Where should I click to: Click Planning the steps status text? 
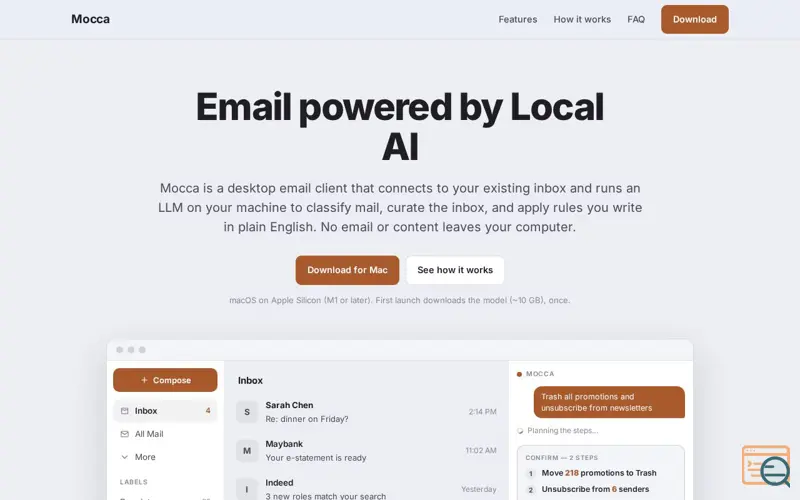(563, 431)
